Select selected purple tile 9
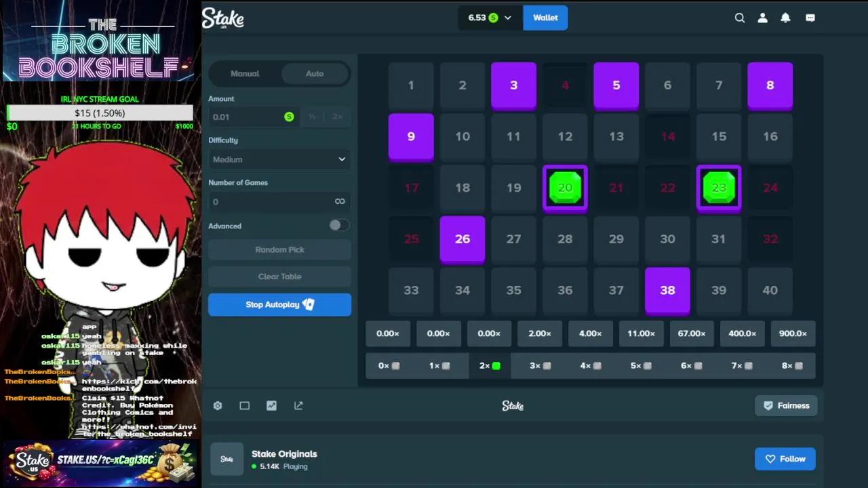 coord(411,137)
